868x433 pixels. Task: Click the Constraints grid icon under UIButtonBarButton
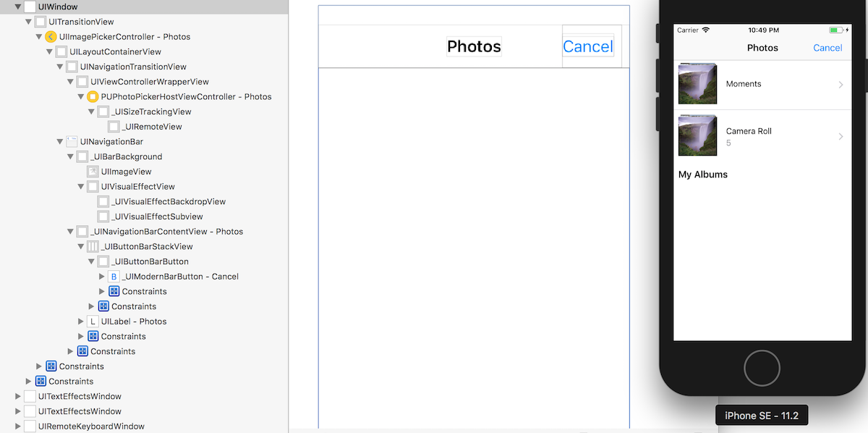(x=114, y=291)
